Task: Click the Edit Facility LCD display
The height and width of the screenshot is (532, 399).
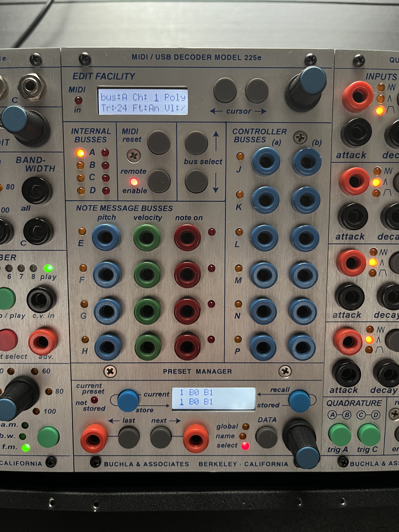Action: pyautogui.click(x=143, y=100)
